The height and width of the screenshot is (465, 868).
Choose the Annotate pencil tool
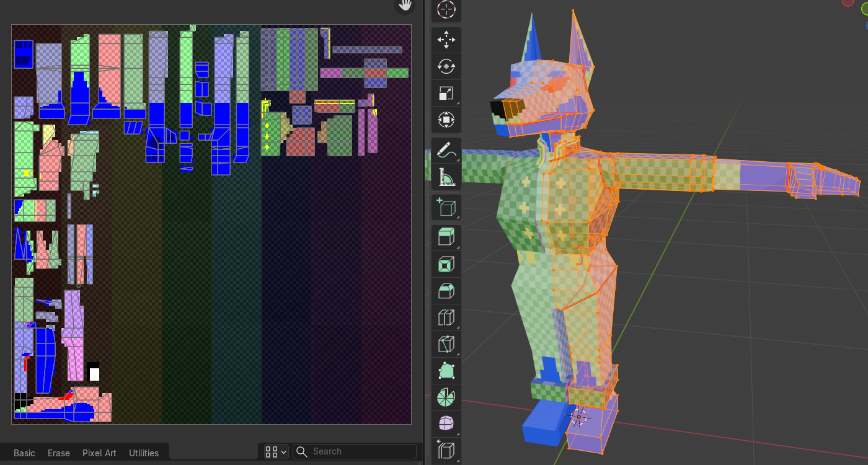click(x=446, y=150)
